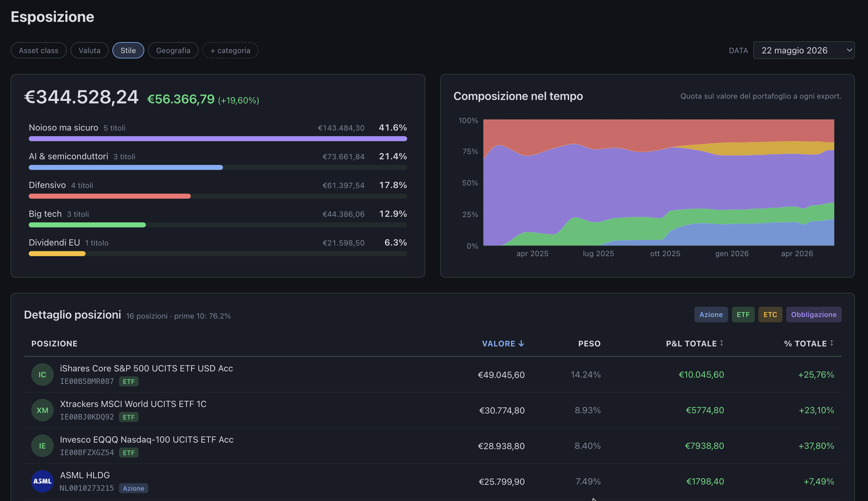The width and height of the screenshot is (868, 501).
Task: Click the XM avatar icon for Xtrackers
Action: point(42,410)
